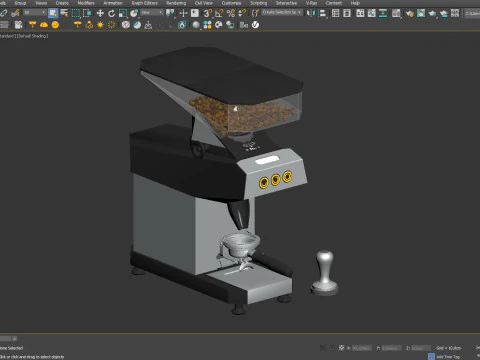The height and width of the screenshot is (360, 480).
Task: Click the Mirror tool icon
Action: (311, 13)
